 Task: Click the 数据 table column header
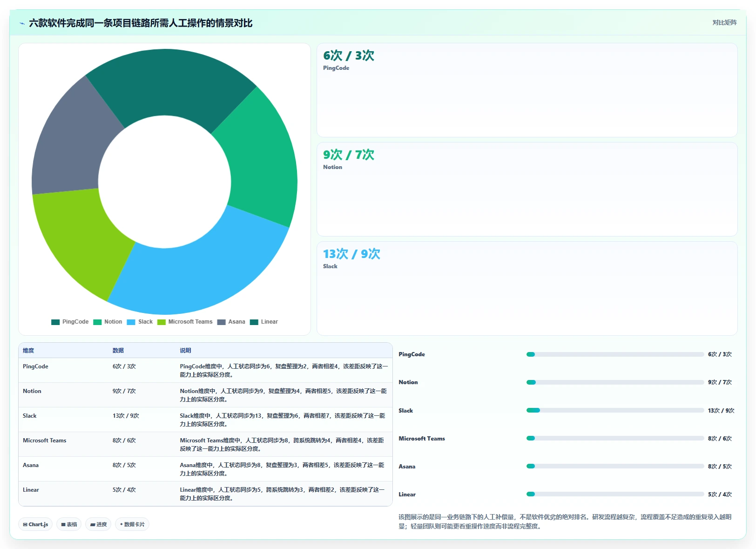tap(118, 351)
